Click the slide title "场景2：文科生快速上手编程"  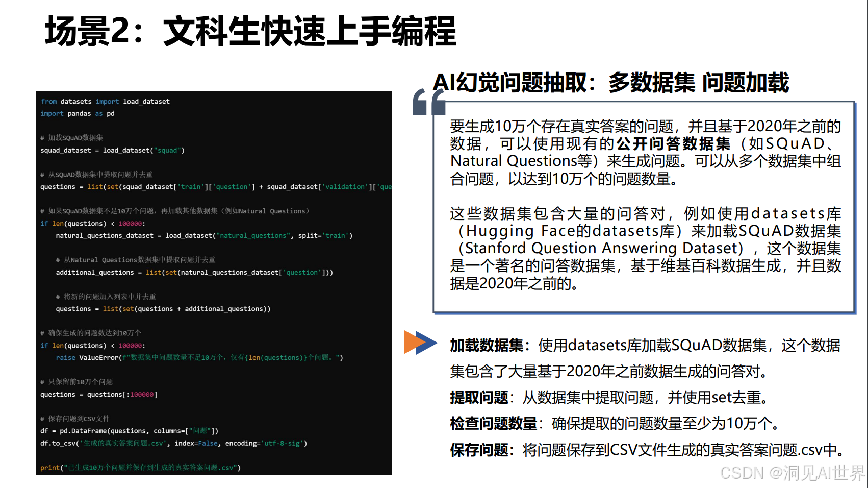250,31
